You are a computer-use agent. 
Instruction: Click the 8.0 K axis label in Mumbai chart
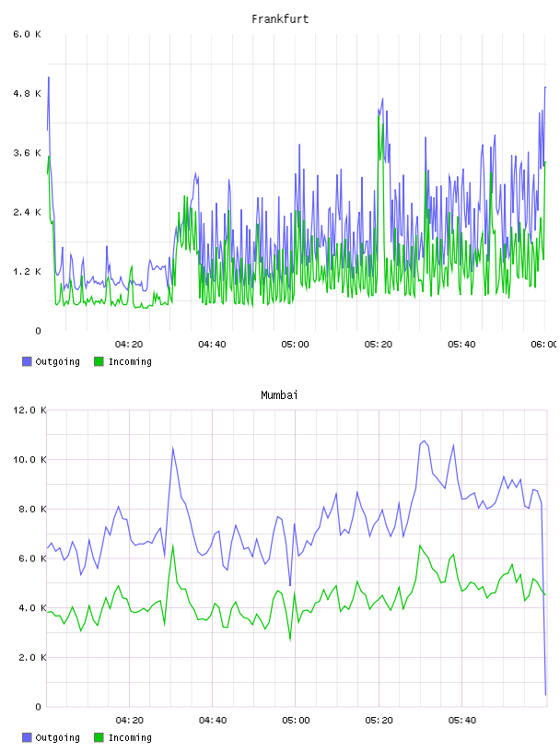[32, 509]
